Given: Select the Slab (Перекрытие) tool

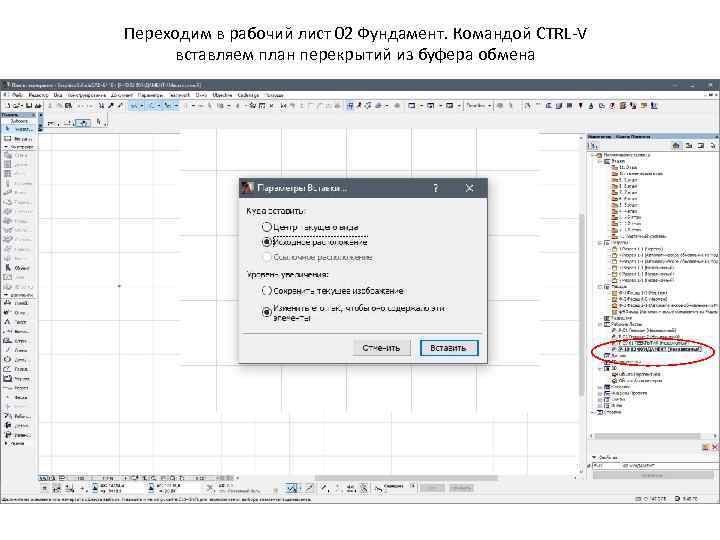Looking at the screenshot, I should (x=18, y=202).
